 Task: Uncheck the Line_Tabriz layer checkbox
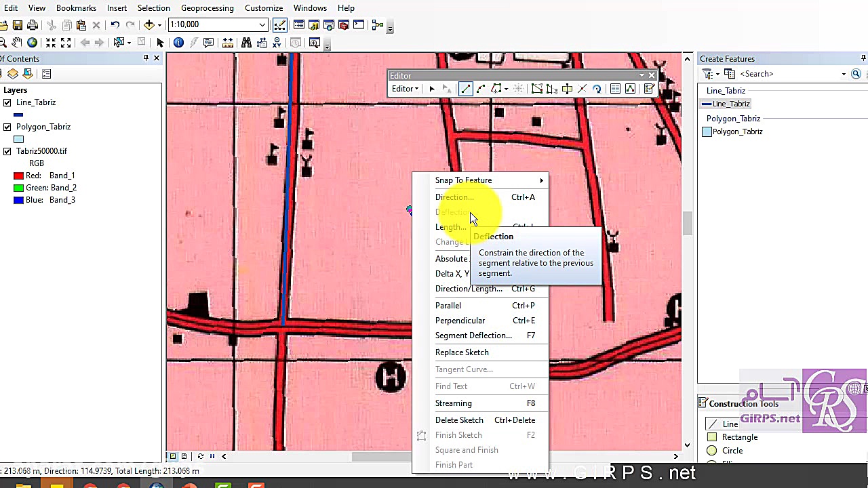click(7, 102)
